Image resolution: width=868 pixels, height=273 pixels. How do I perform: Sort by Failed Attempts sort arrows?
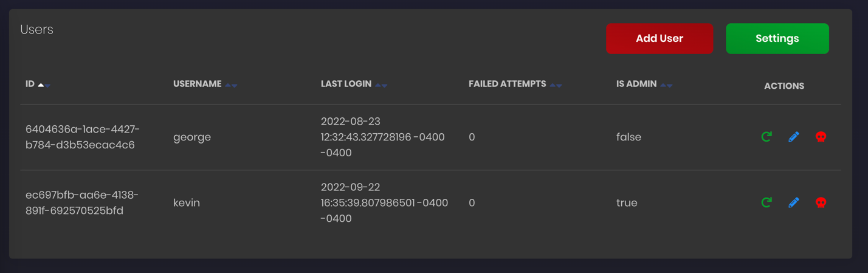click(556, 85)
